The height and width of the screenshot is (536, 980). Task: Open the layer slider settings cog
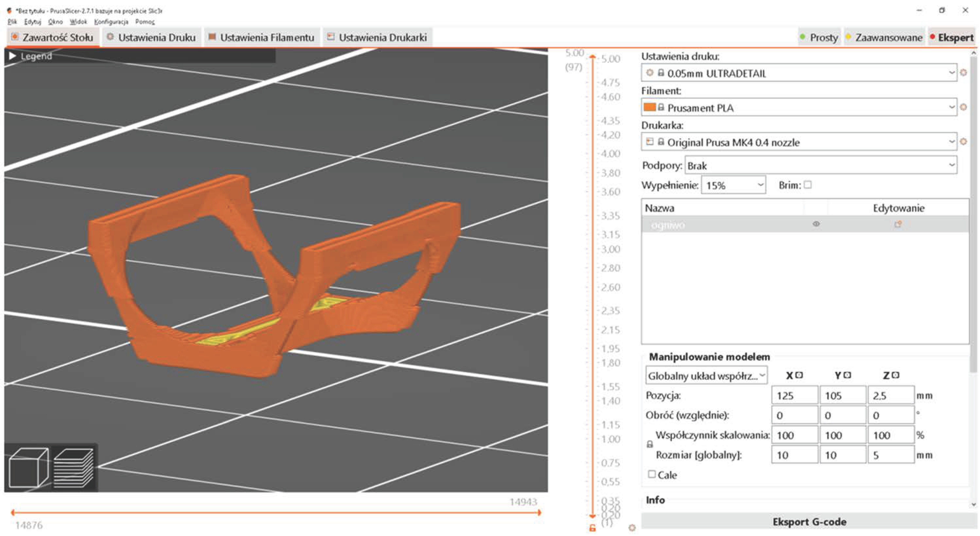[632, 528]
